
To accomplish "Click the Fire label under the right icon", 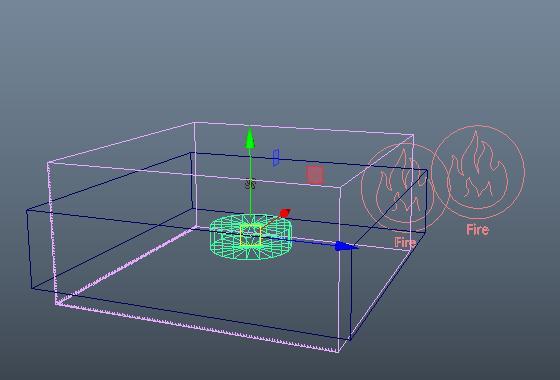I will coord(478,230).
